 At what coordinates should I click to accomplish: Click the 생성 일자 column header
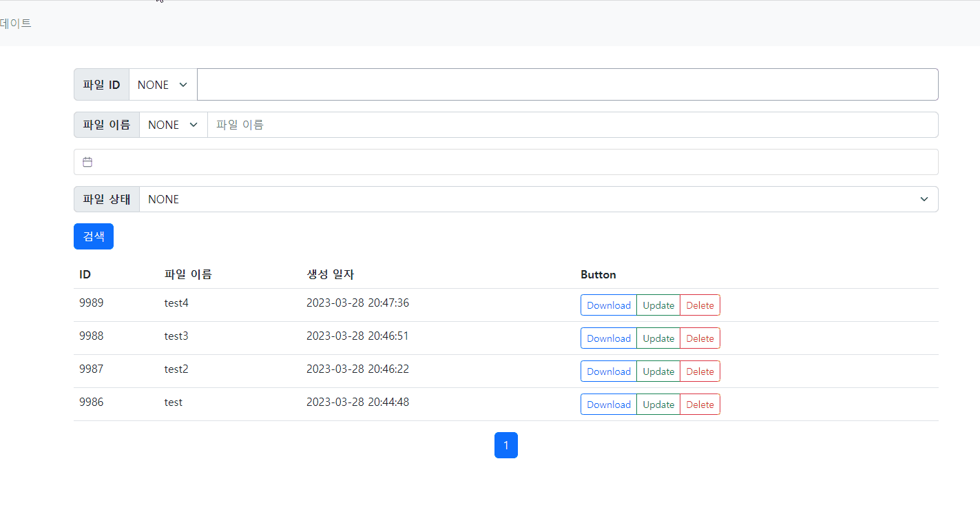tap(330, 274)
